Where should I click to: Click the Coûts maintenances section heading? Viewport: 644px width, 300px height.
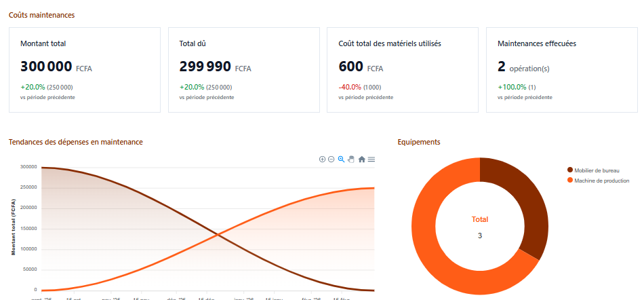coord(42,15)
